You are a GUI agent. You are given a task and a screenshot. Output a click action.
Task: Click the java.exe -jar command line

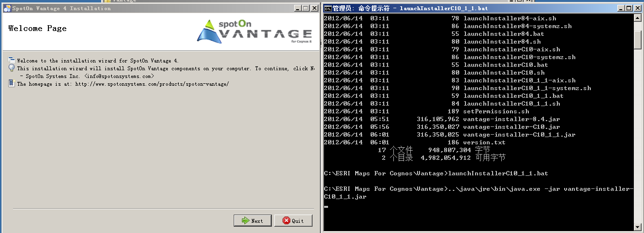tap(478, 193)
